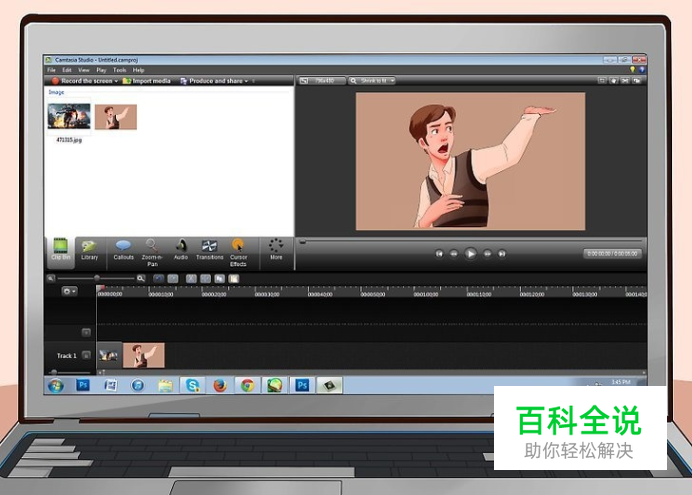692x495 pixels.
Task: Open the Edit menu
Action: tap(67, 70)
